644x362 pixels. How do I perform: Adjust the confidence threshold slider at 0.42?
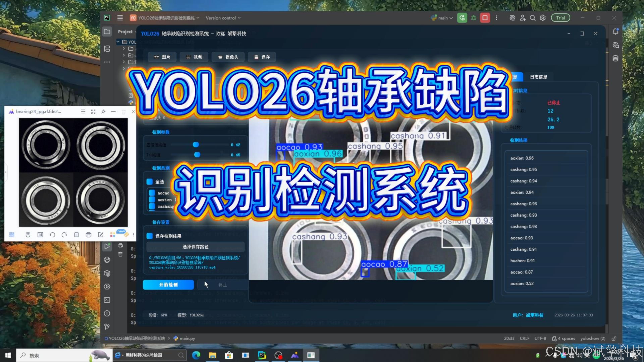pos(196,145)
